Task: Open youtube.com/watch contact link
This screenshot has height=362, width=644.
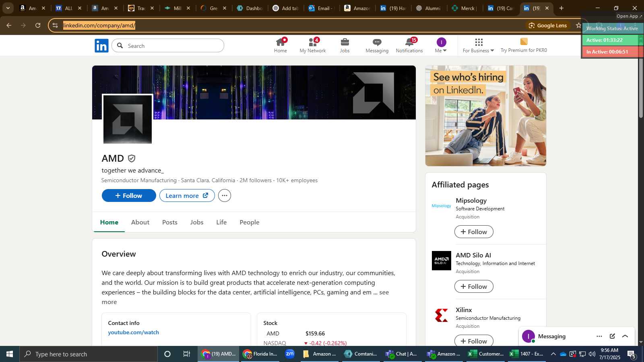Action: pyautogui.click(x=134, y=332)
